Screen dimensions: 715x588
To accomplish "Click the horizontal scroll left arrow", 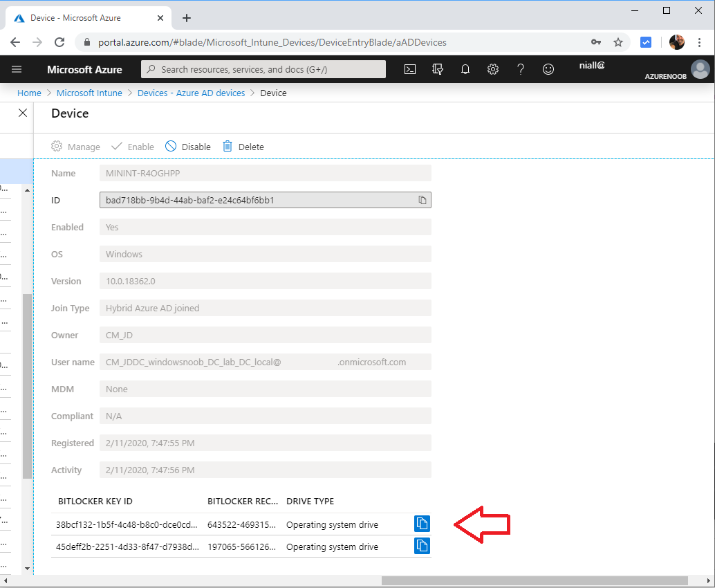I will [6, 580].
